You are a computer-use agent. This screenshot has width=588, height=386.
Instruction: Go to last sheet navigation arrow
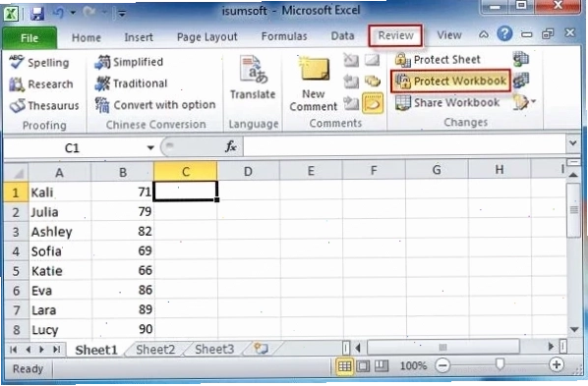pos(56,350)
